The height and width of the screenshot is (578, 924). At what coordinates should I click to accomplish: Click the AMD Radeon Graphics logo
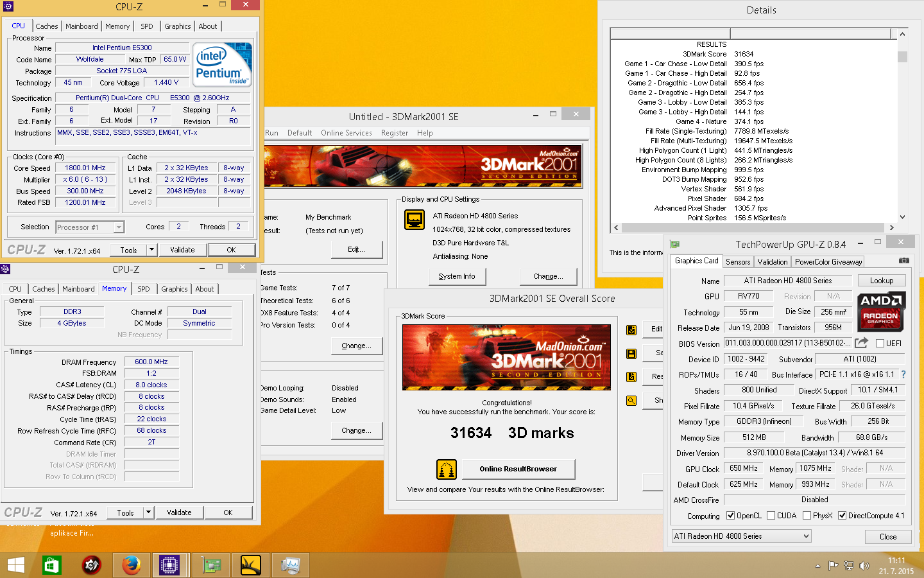[880, 311]
